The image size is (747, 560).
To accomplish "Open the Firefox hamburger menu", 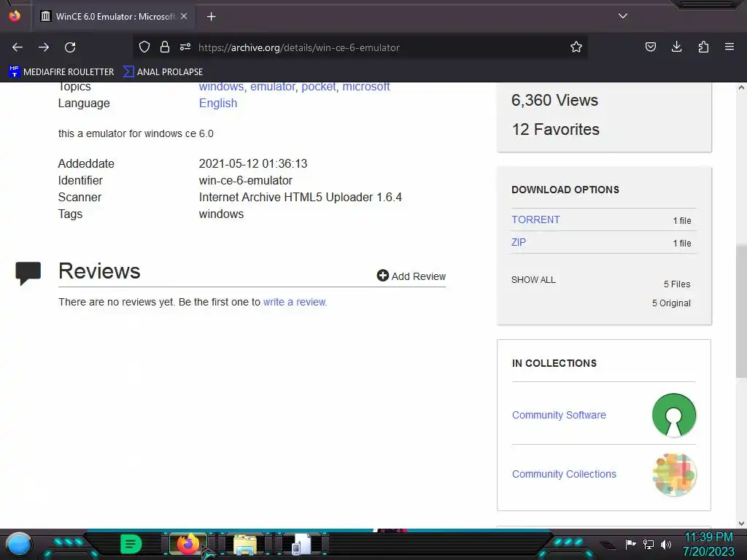I will 729,47.
